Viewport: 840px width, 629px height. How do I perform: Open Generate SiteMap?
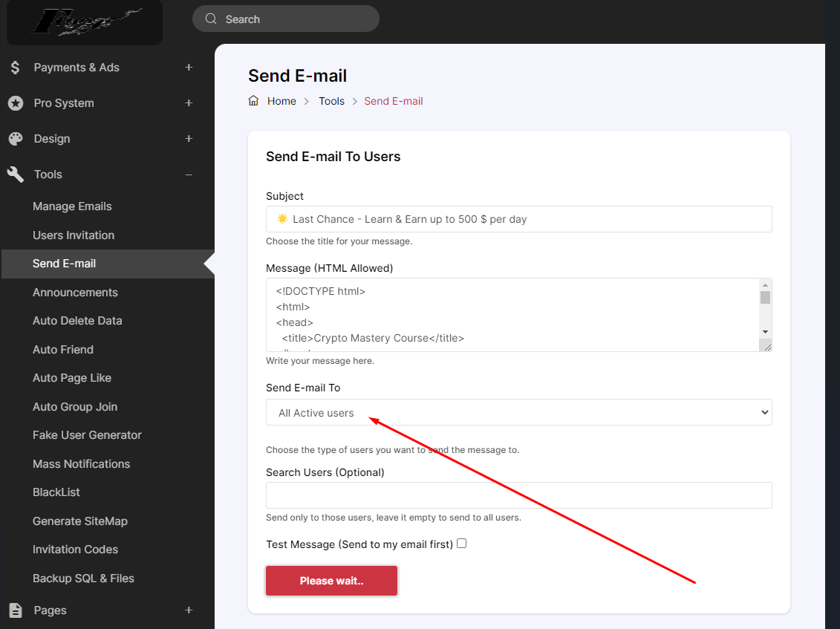(79, 521)
